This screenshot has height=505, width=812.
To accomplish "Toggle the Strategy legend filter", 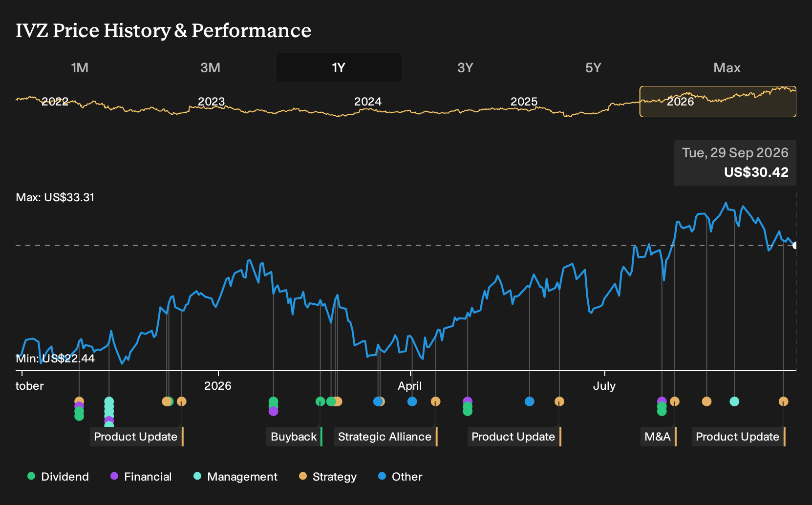I will [328, 477].
